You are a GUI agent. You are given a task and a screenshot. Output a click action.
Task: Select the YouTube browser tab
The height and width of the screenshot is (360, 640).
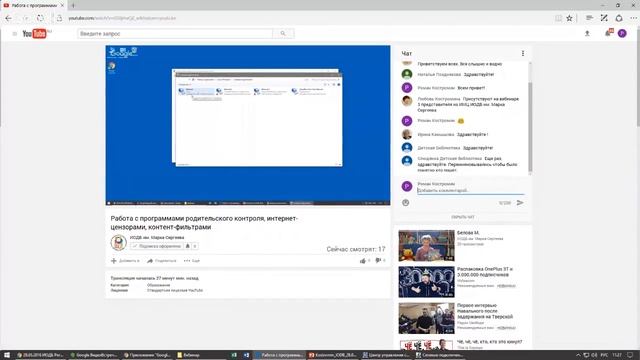tap(34, 5)
